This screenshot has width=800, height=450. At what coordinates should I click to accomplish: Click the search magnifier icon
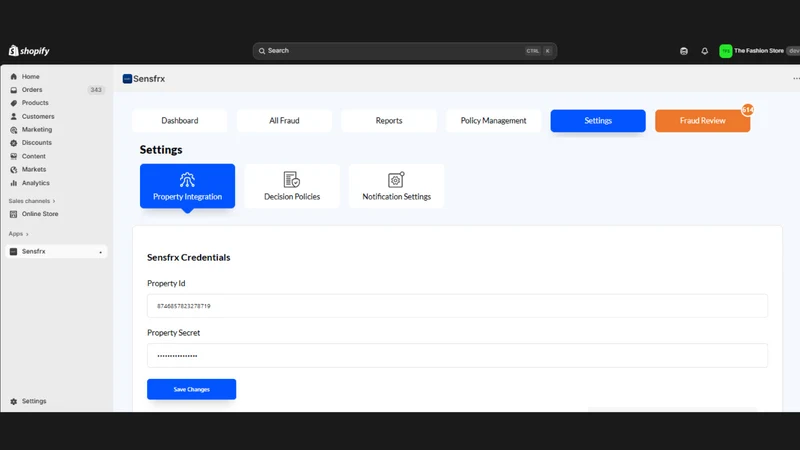262,51
